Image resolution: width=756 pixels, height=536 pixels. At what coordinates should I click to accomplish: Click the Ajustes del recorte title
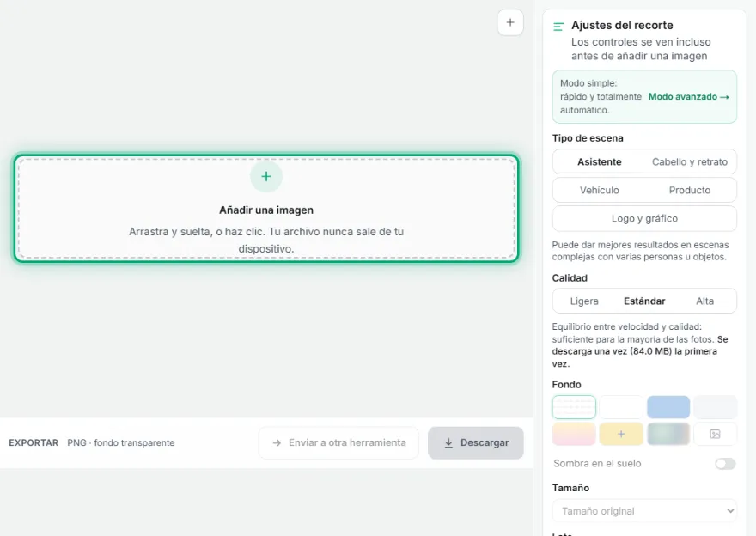coord(622,25)
